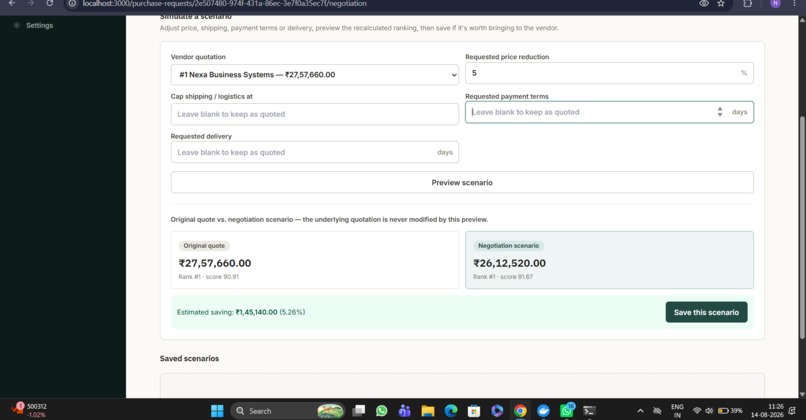Open the clock showing 11:26
This screenshot has height=420, width=806.
click(x=767, y=410)
